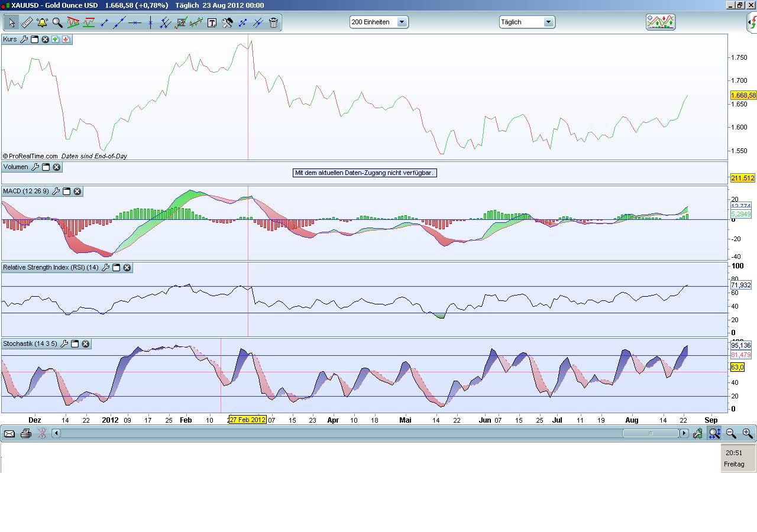Screen dimensions: 757x532
Task: Click the trash can delete-objects icon
Action: click(273, 22)
